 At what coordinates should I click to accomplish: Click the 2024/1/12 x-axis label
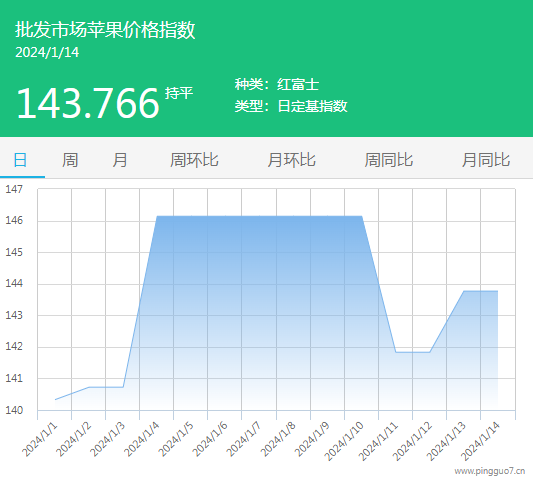pyautogui.click(x=412, y=441)
